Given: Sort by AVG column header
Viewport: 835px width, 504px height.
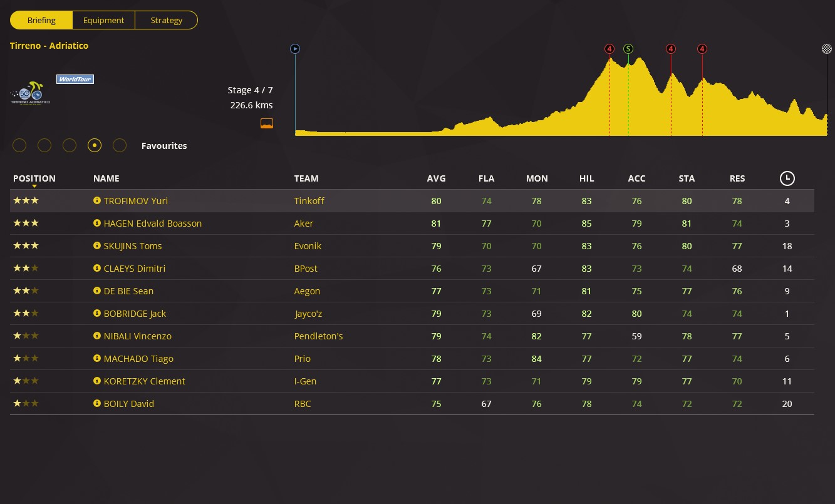Looking at the screenshot, I should [x=437, y=178].
